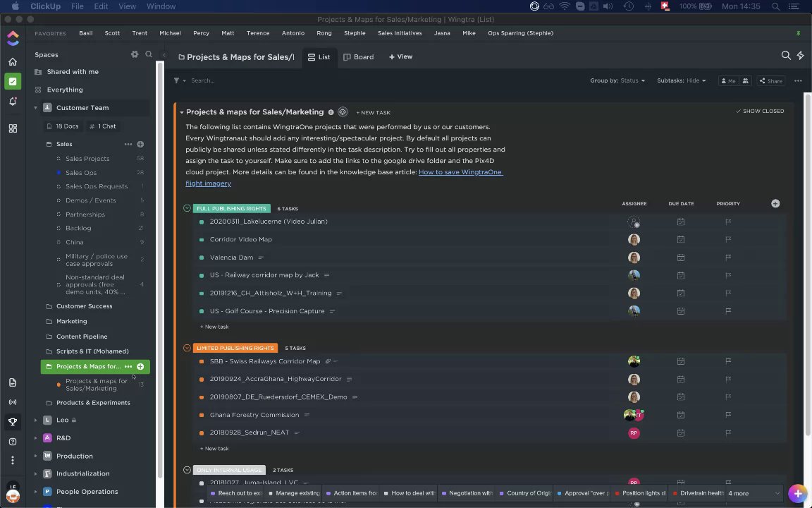Open the Notifications bell in left rail

(13, 101)
